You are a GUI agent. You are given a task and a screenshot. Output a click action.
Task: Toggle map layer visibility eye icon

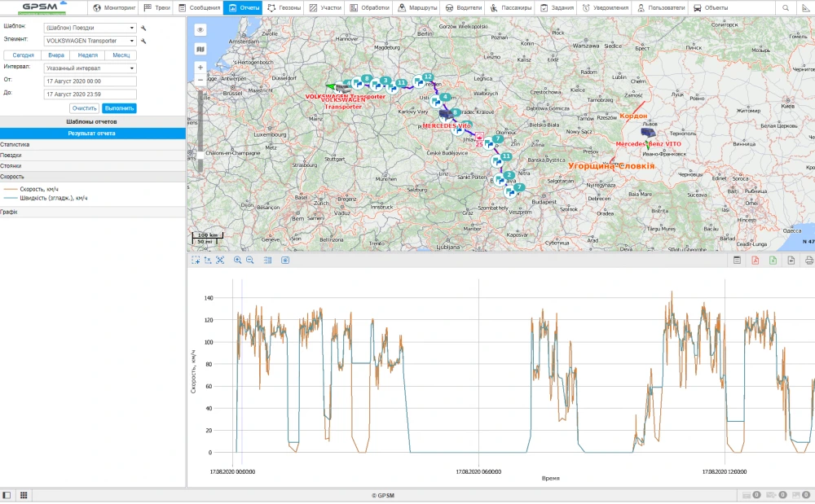pyautogui.click(x=200, y=29)
